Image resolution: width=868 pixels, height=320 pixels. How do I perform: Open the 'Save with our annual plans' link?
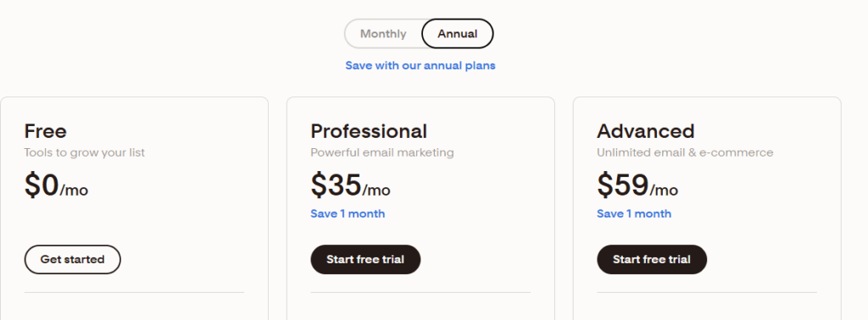(420, 66)
